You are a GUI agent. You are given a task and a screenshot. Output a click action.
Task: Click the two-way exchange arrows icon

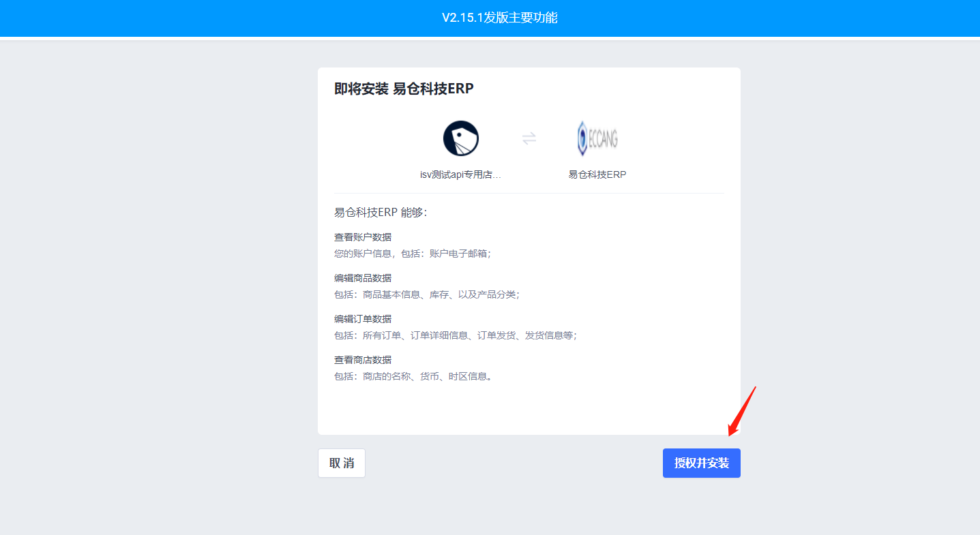529,138
